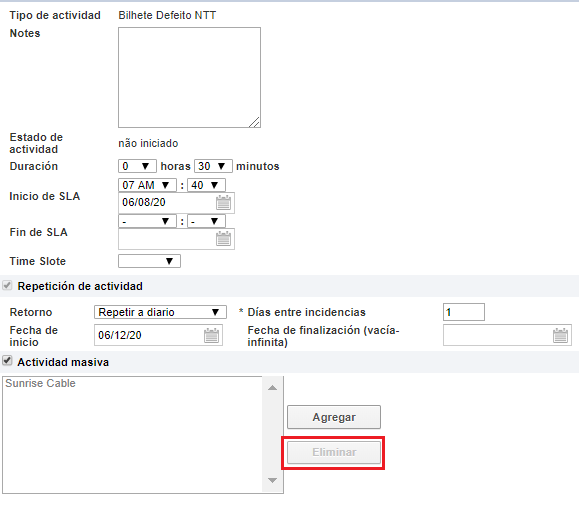Open the Time Slote dropdown
579x506 pixels.
(149, 261)
